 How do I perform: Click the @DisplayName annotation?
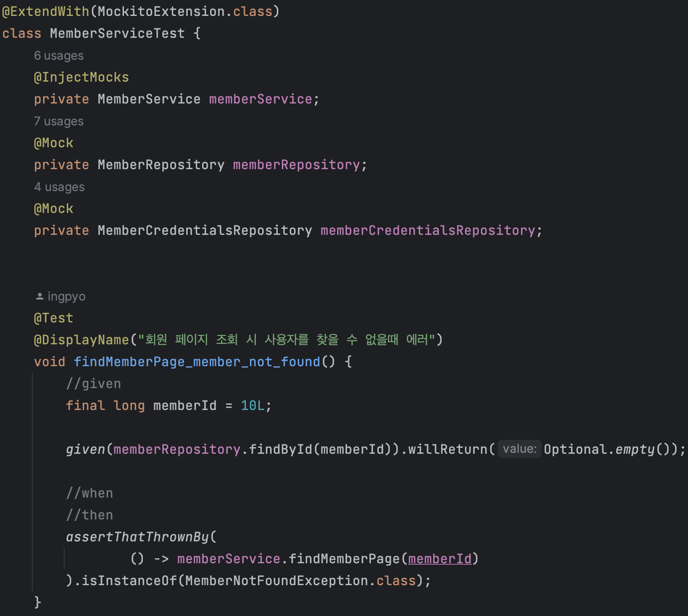(81, 340)
